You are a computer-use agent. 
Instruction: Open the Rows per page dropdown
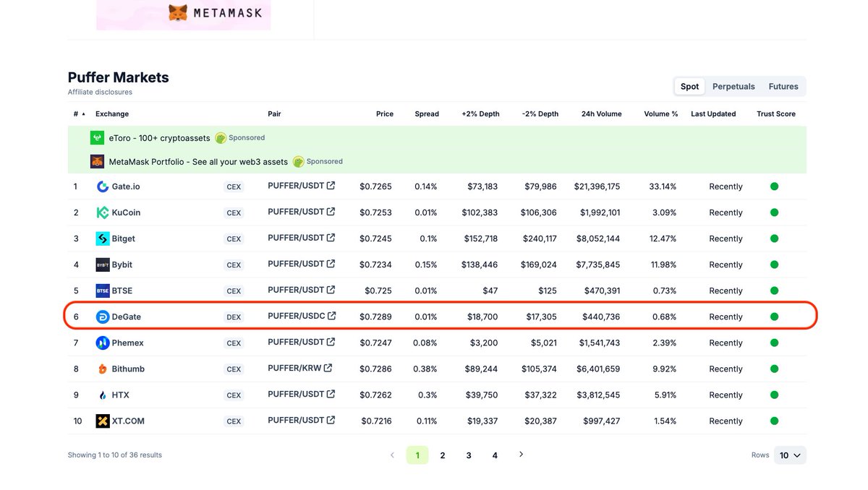pyautogui.click(x=788, y=455)
